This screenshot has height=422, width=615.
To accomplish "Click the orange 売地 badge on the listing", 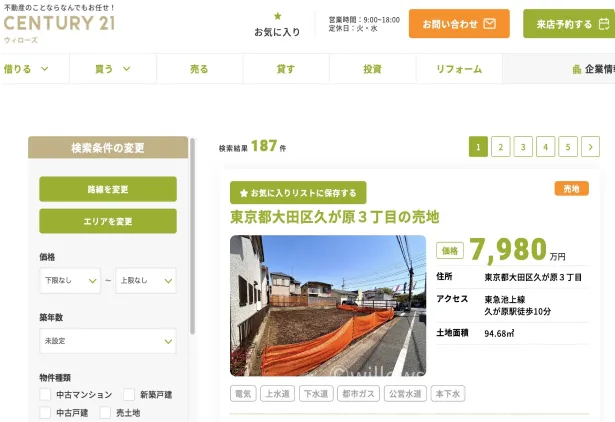I will [571, 189].
